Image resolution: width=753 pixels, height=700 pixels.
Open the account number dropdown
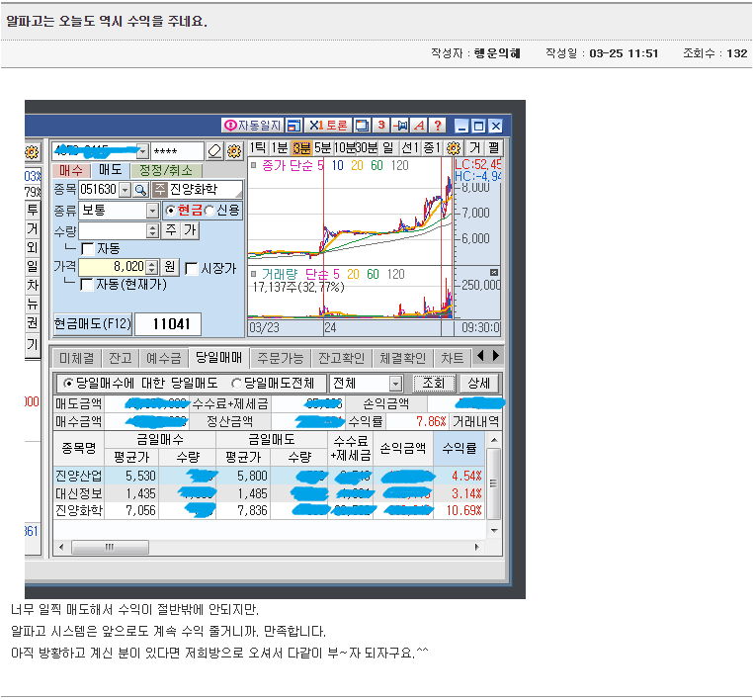(x=142, y=151)
